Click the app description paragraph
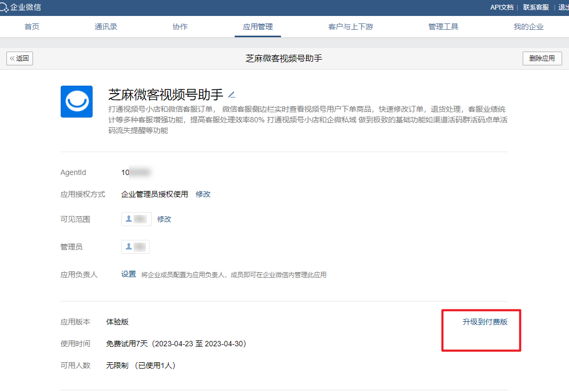 [308, 120]
